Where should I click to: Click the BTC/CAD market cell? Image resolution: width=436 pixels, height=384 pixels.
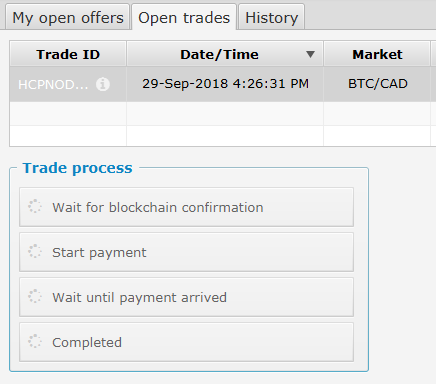coord(378,84)
